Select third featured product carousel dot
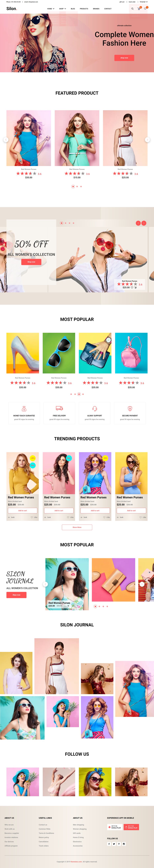Viewport: 154px width, 868px height. click(x=81, y=186)
